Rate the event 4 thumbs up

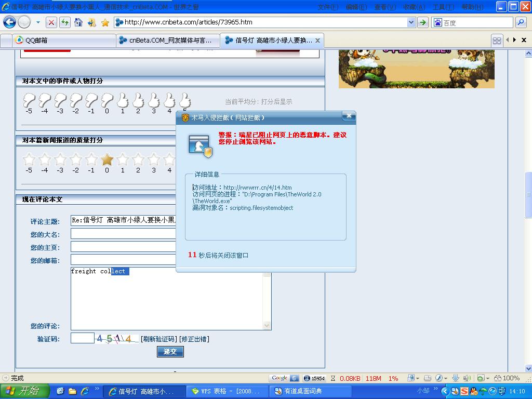click(169, 100)
